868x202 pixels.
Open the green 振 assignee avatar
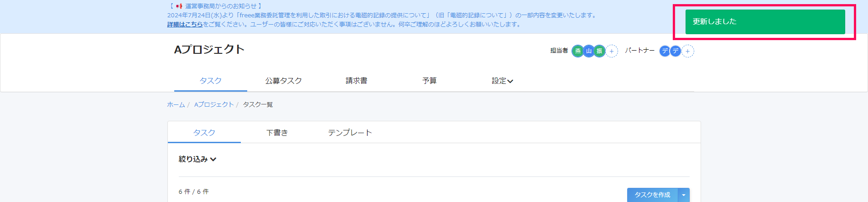click(x=599, y=51)
